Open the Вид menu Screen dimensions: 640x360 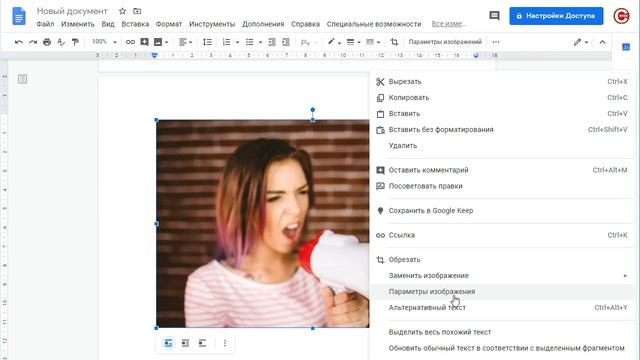(108, 24)
